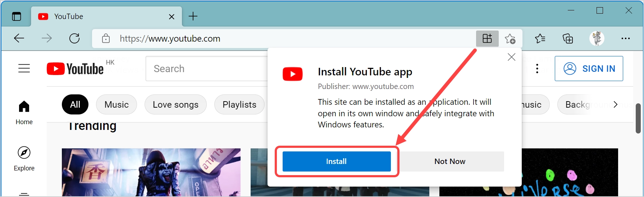Click the YouTube search box
Screen dimensions: 644x197
(x=207, y=69)
